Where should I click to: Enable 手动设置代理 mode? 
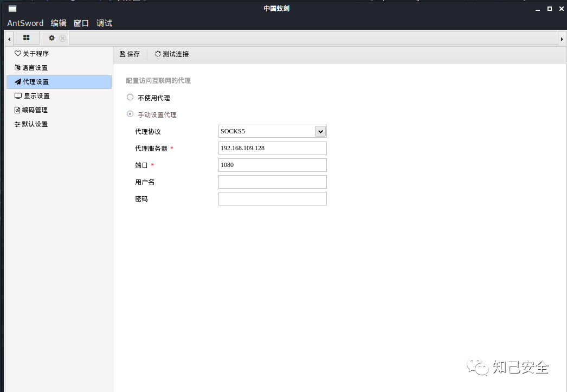(x=130, y=114)
